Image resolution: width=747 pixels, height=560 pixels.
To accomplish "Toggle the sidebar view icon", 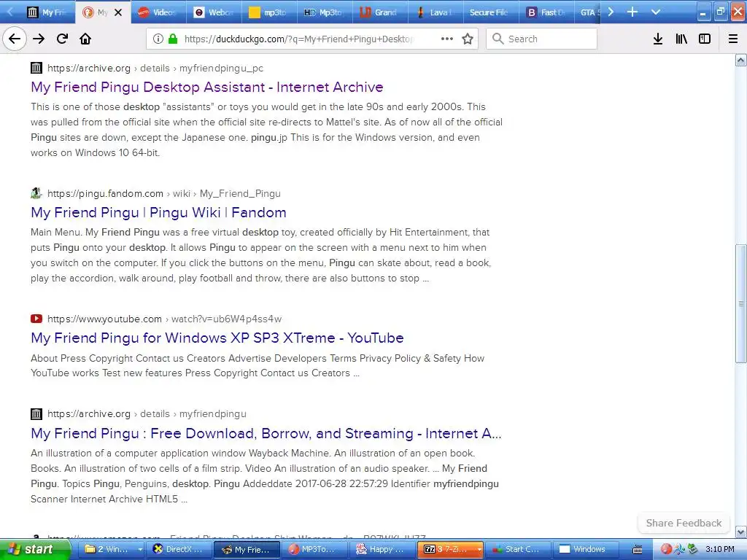I will click(x=705, y=39).
